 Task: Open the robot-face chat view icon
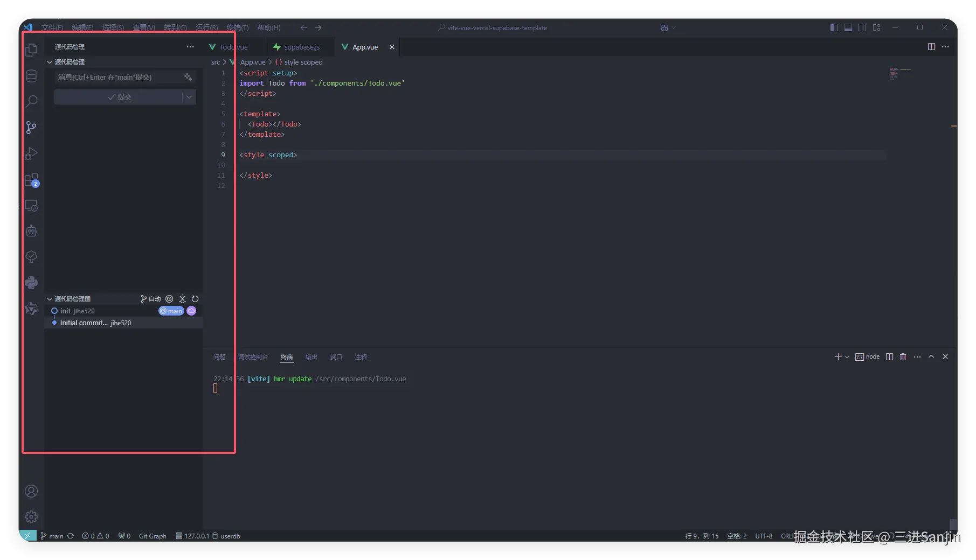click(x=31, y=231)
